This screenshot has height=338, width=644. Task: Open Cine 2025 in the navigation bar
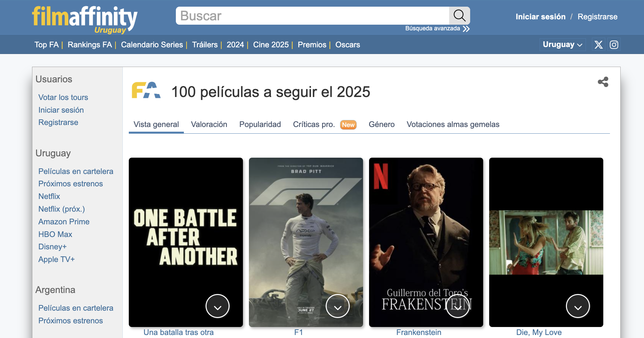tap(271, 45)
